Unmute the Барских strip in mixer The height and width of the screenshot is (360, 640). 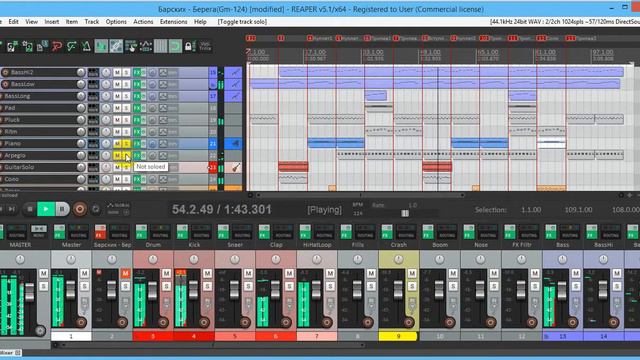click(125, 273)
